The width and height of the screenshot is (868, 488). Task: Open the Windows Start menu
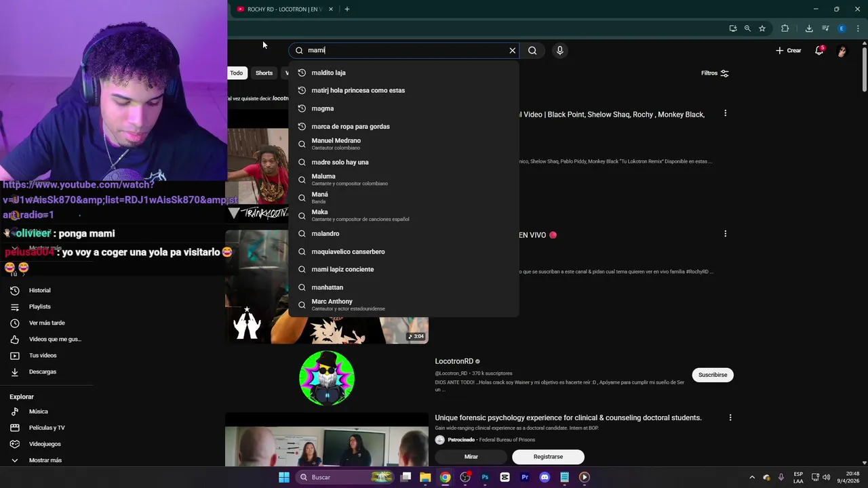(x=284, y=477)
